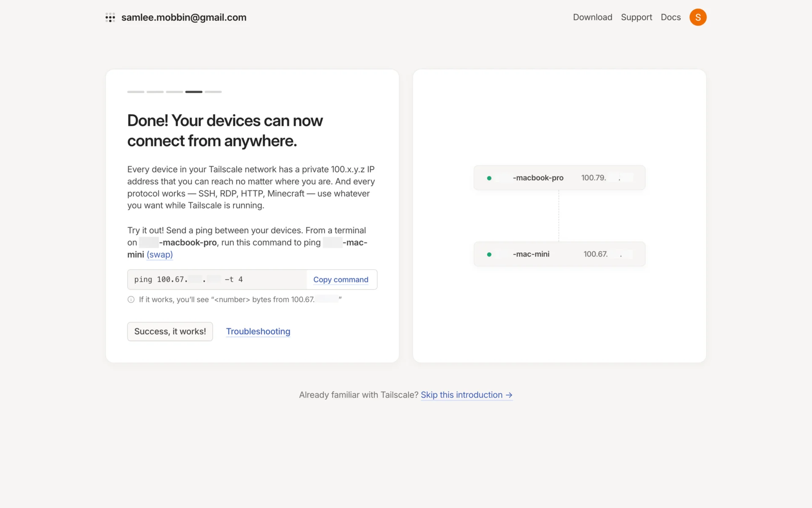Click the macbook-pro green status dot
This screenshot has height=508, width=812.
pos(489,178)
